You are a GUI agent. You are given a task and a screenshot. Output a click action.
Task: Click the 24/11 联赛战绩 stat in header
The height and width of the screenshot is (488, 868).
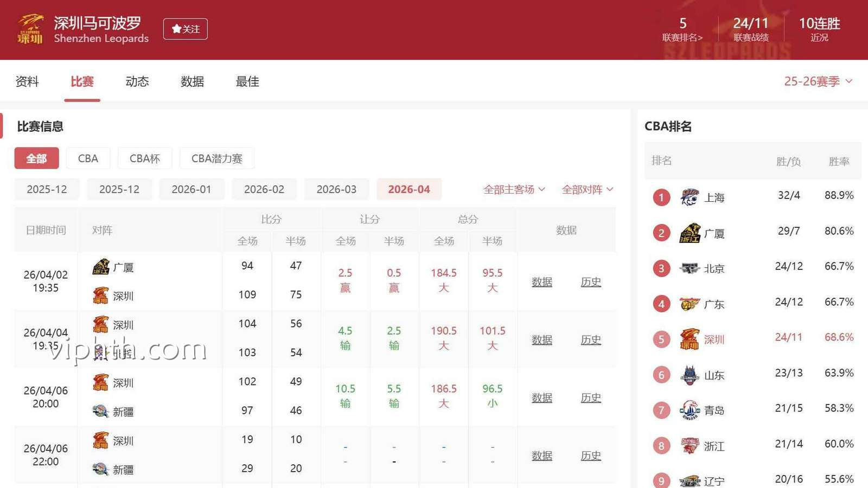click(x=751, y=29)
